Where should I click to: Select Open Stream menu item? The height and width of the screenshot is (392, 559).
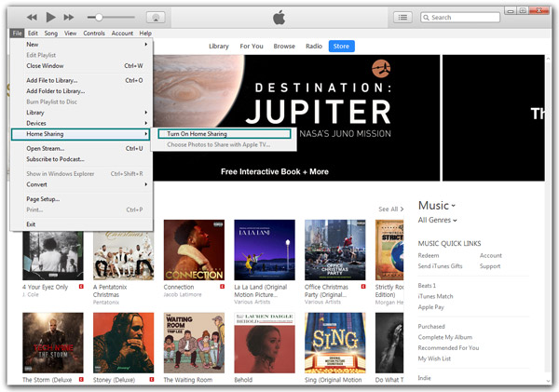pyautogui.click(x=82, y=148)
